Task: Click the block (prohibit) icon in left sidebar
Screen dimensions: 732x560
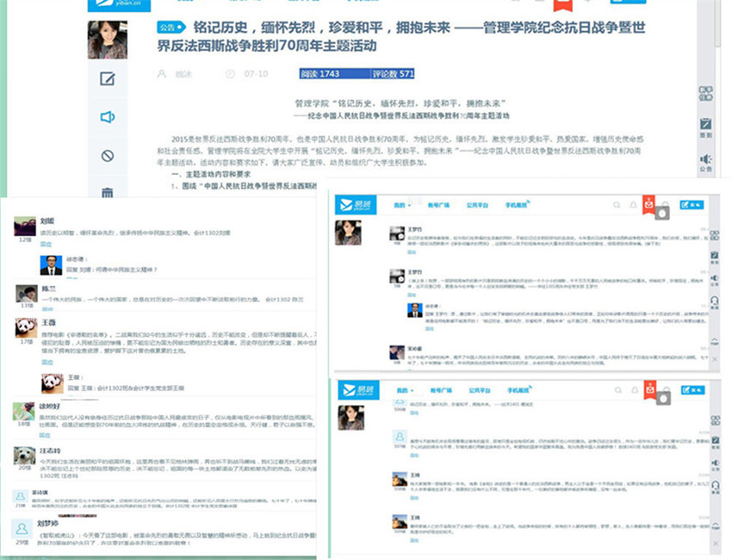Action: (108, 156)
